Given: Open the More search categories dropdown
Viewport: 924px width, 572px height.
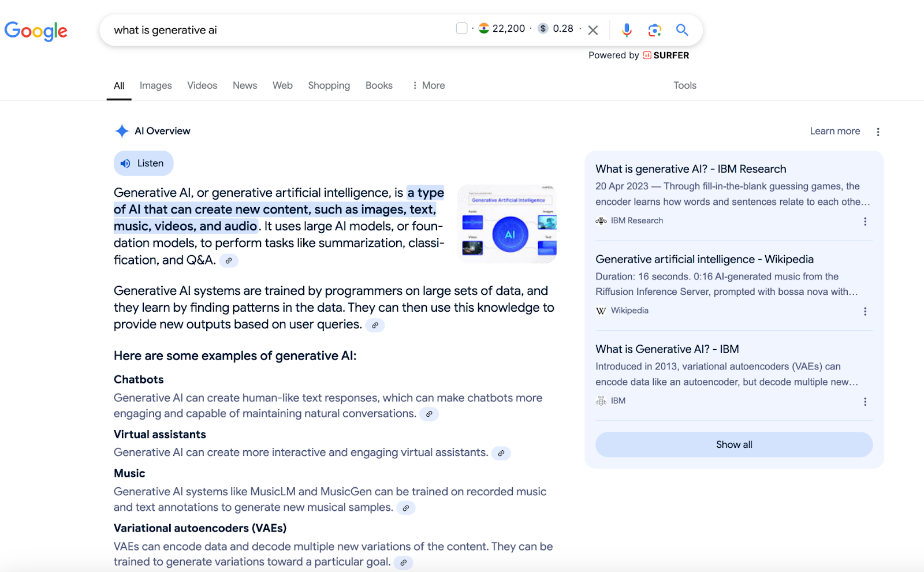Looking at the screenshot, I should tap(428, 85).
